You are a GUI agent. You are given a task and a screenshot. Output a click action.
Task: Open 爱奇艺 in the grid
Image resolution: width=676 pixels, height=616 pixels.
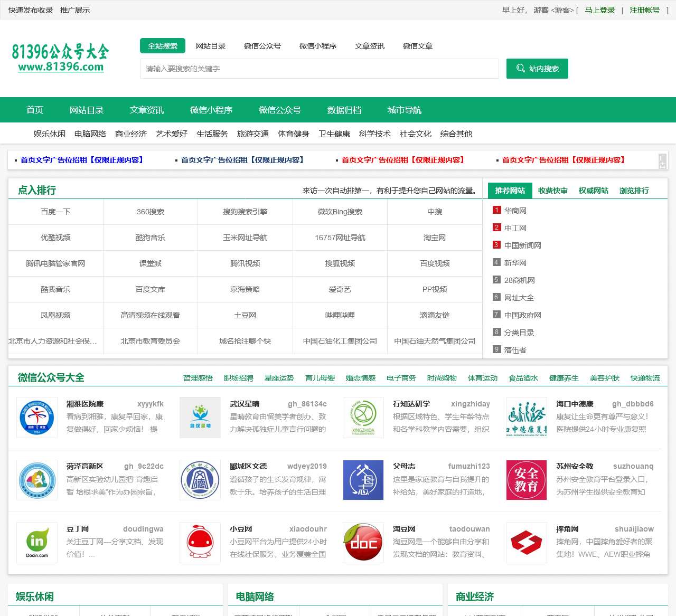(340, 289)
